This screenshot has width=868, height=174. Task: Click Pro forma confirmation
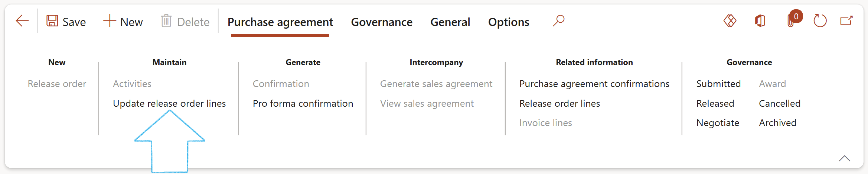point(303,103)
